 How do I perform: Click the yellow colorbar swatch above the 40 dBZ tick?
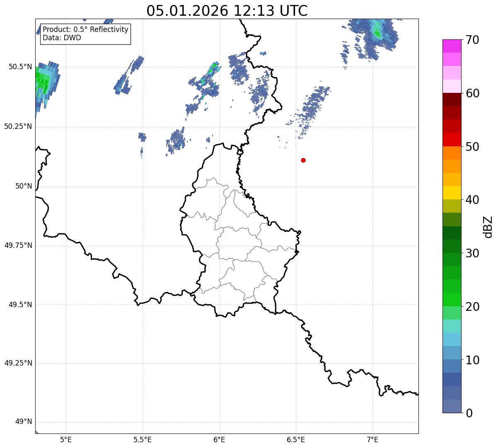(x=452, y=193)
